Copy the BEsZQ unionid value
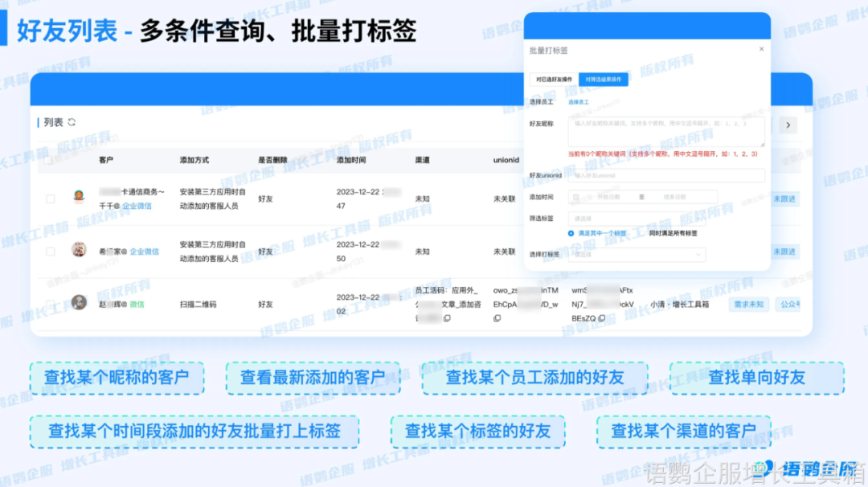The image size is (868, 487). pos(601,318)
